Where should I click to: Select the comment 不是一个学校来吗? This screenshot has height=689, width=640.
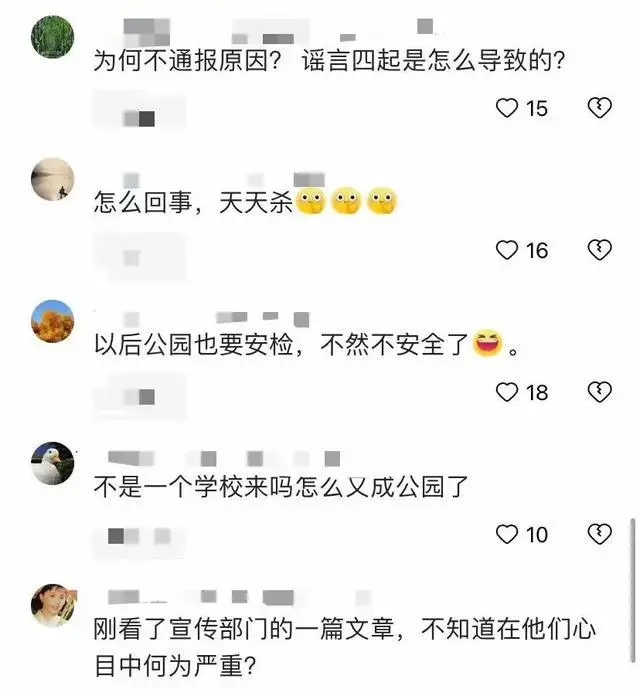(281, 487)
